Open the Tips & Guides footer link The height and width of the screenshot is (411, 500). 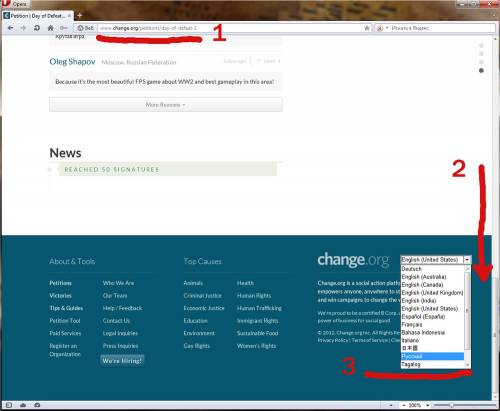pyautogui.click(x=66, y=308)
